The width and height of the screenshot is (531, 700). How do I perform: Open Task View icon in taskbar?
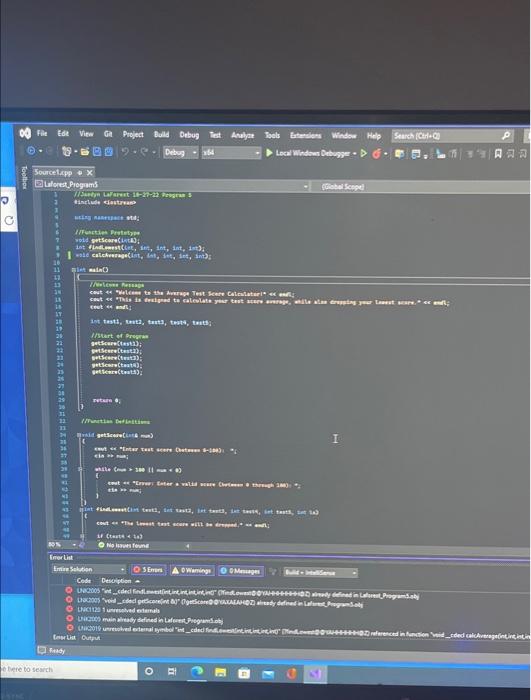click(172, 671)
